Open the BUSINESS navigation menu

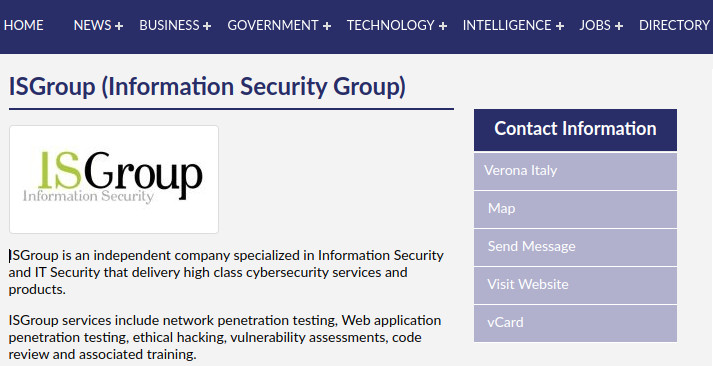coord(169,25)
